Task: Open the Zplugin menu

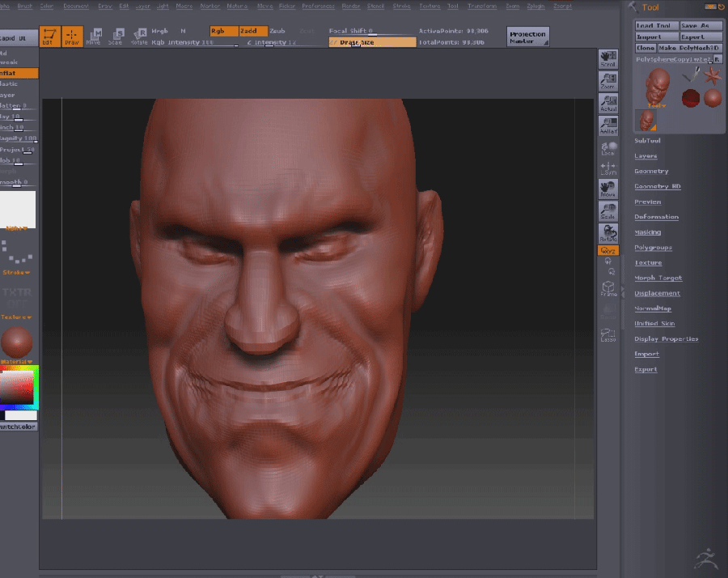Action: pos(535,6)
